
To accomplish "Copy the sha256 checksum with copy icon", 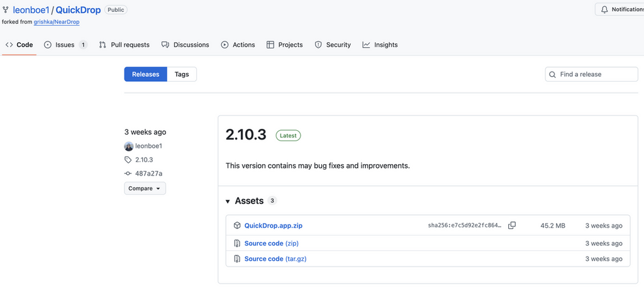I will 512,225.
